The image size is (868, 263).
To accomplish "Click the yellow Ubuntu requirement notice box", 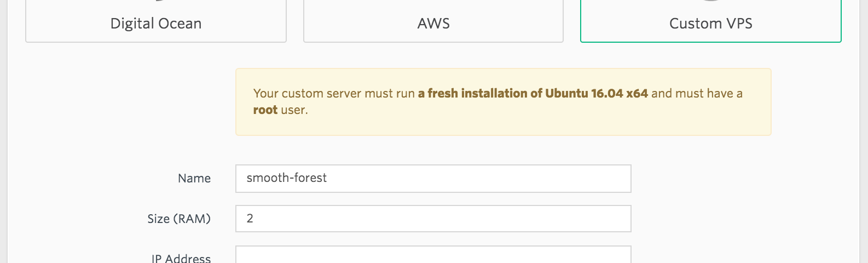I will pos(504,102).
